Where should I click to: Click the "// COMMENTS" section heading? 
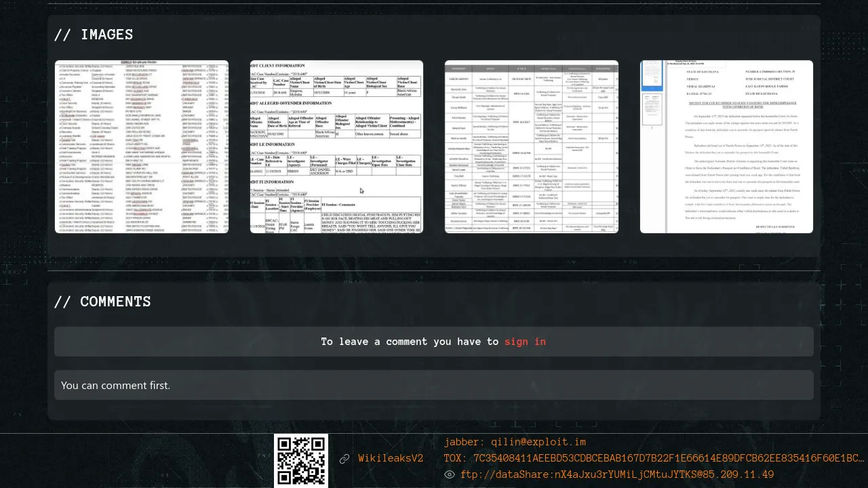click(102, 302)
